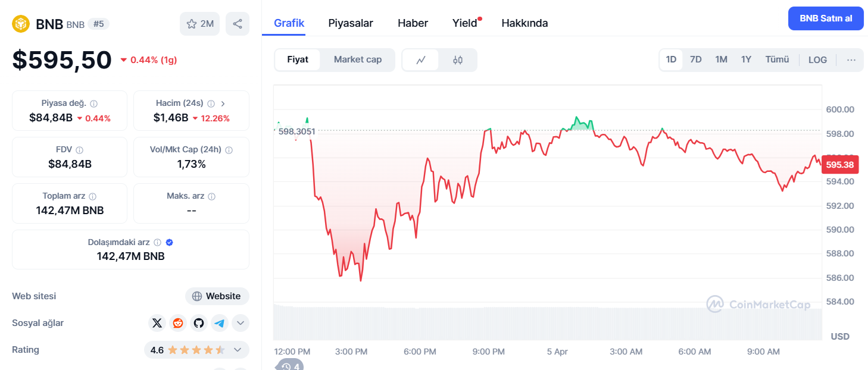Image resolution: width=868 pixels, height=370 pixels.
Task: Open the Yield tab
Action: 465,23
